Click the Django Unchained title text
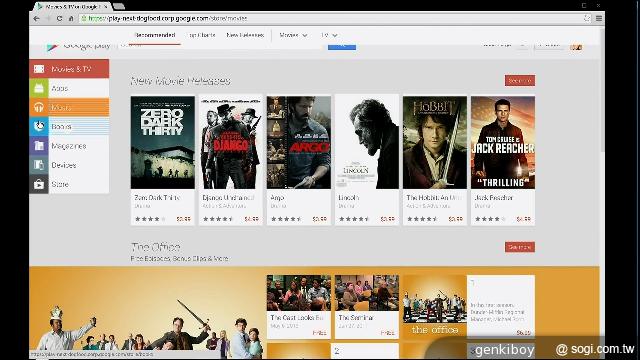The height and width of the screenshot is (360, 640). click(x=229, y=198)
